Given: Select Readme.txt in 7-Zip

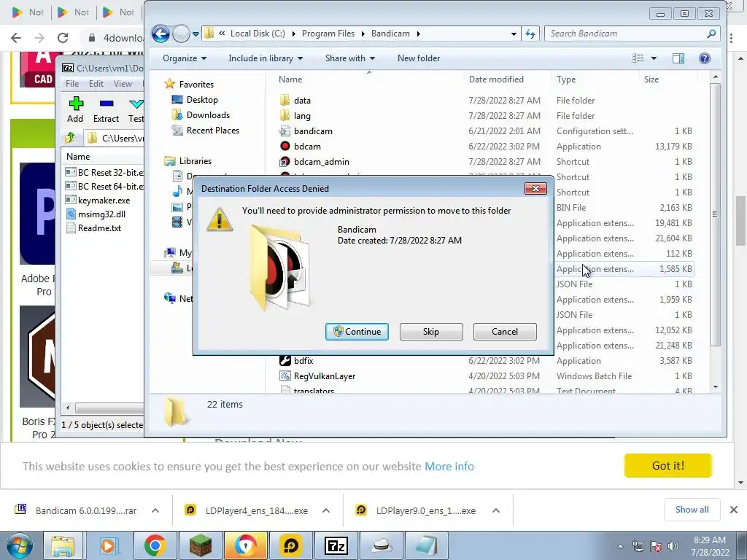Looking at the screenshot, I should tap(99, 228).
